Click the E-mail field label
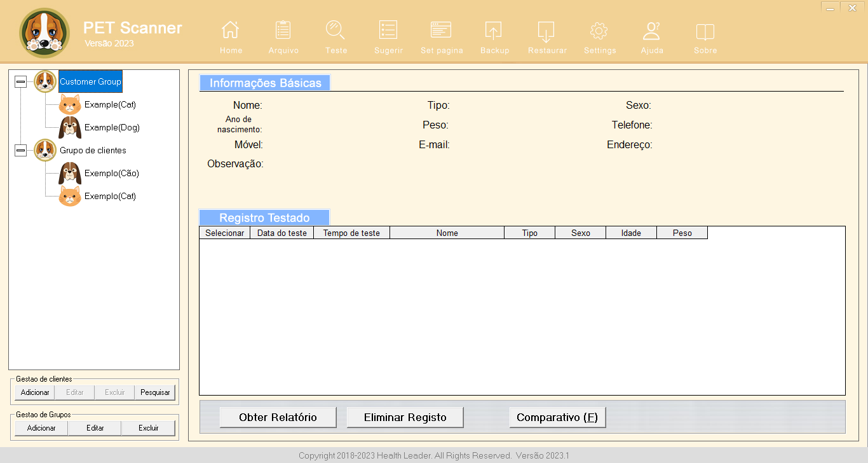 [434, 145]
